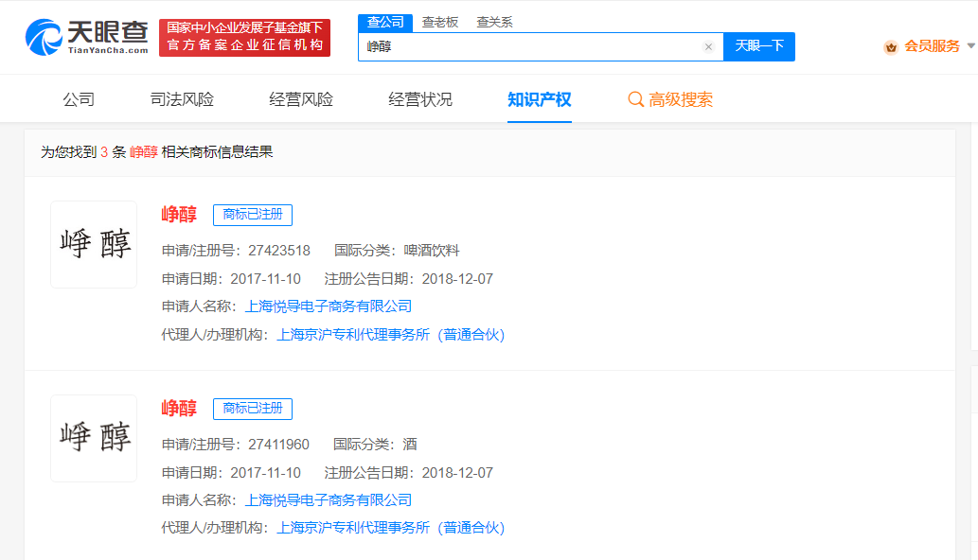The width and height of the screenshot is (978, 560).
Task: Click the 天眼一下 search button
Action: click(x=759, y=46)
